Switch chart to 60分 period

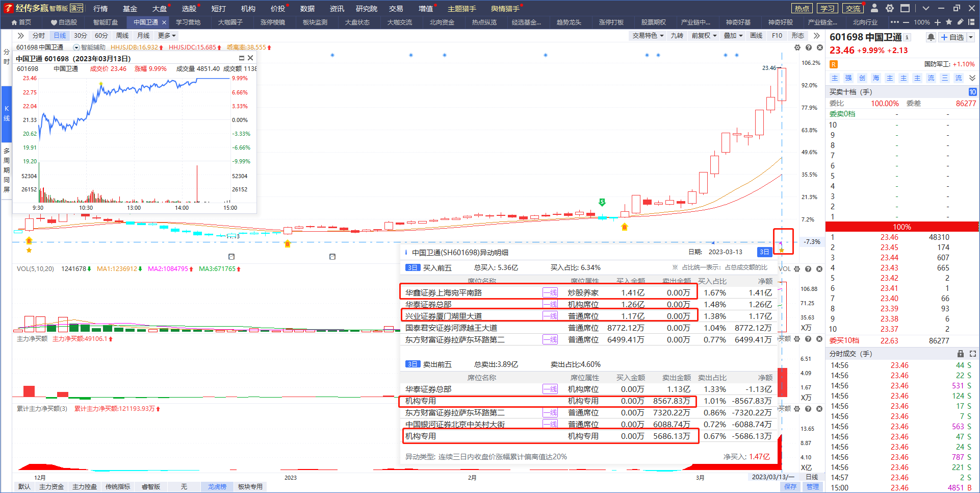click(x=101, y=36)
